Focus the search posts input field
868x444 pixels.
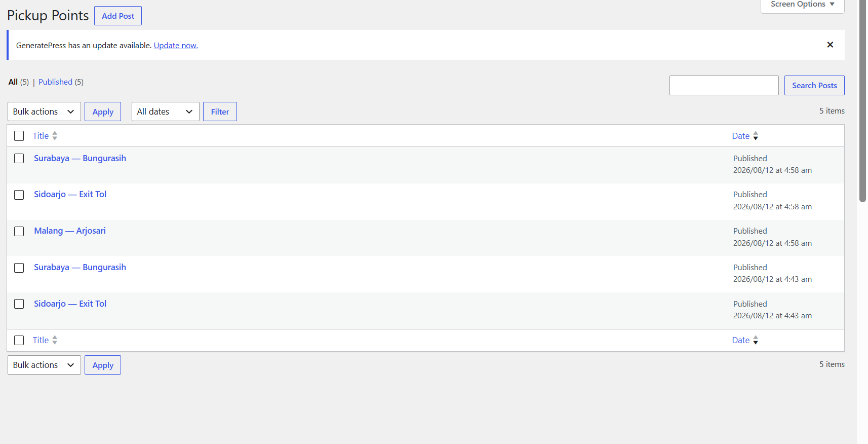click(x=724, y=85)
